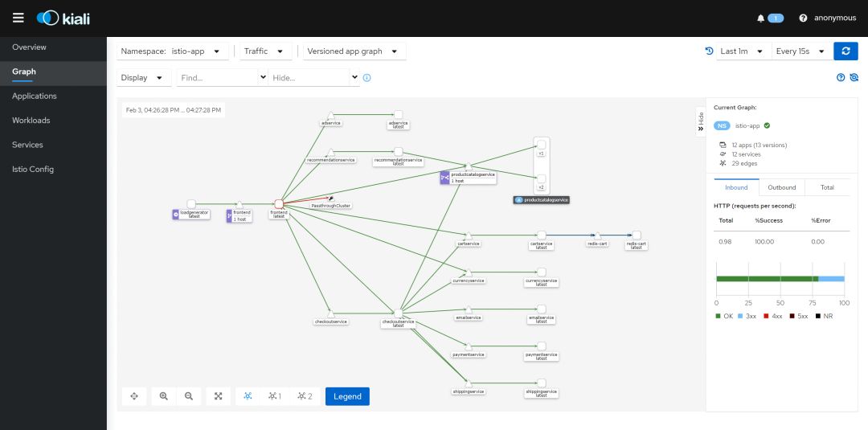
Task: Open the Namespace istio-app dropdown
Action: tap(173, 51)
